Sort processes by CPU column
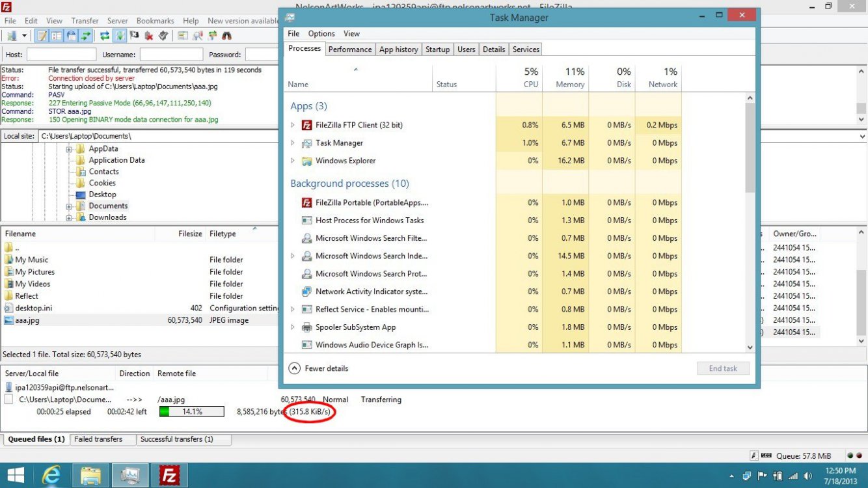Screen dimensions: 868x488 (519, 77)
